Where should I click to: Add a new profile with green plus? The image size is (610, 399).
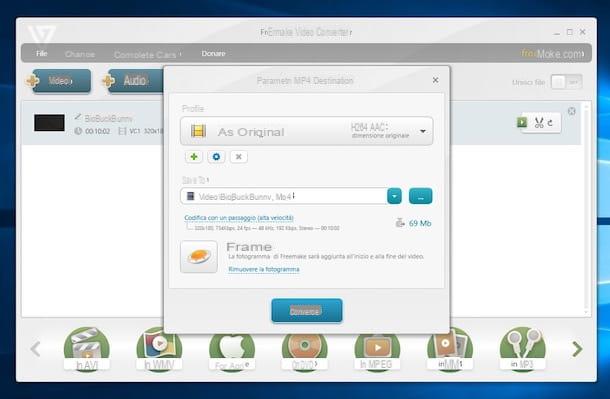point(194,157)
